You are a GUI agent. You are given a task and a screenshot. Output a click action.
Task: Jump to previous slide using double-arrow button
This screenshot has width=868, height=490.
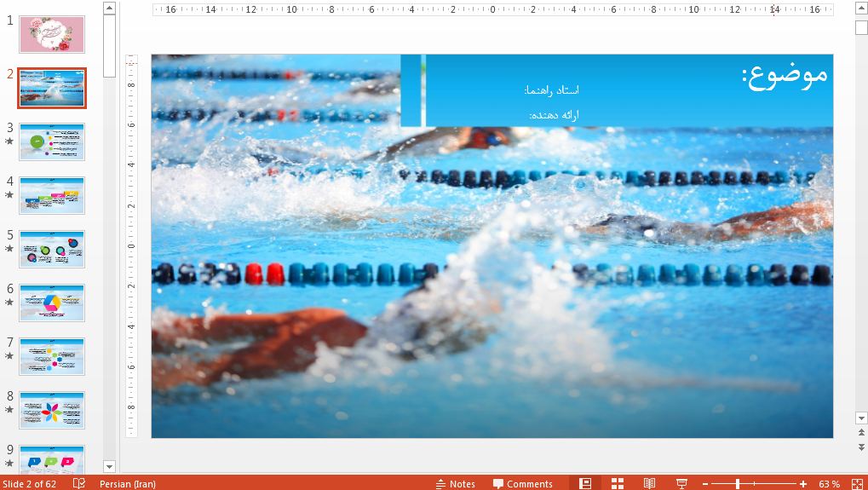click(x=860, y=433)
